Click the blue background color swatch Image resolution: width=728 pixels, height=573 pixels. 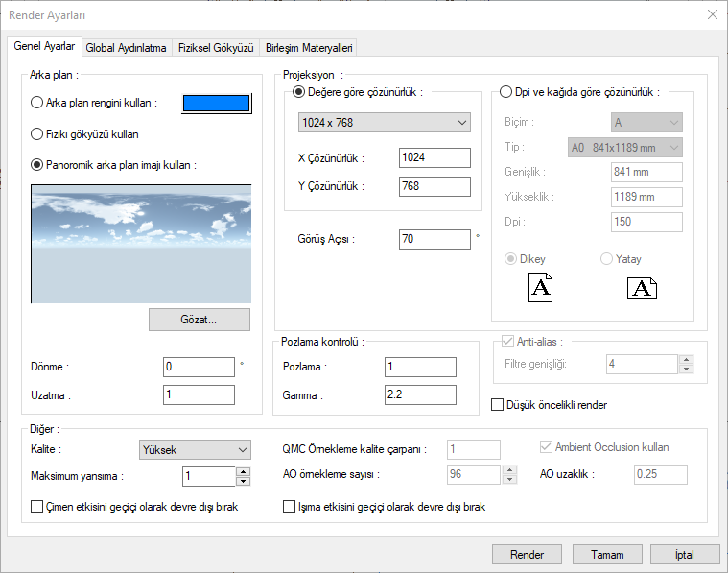pos(217,104)
